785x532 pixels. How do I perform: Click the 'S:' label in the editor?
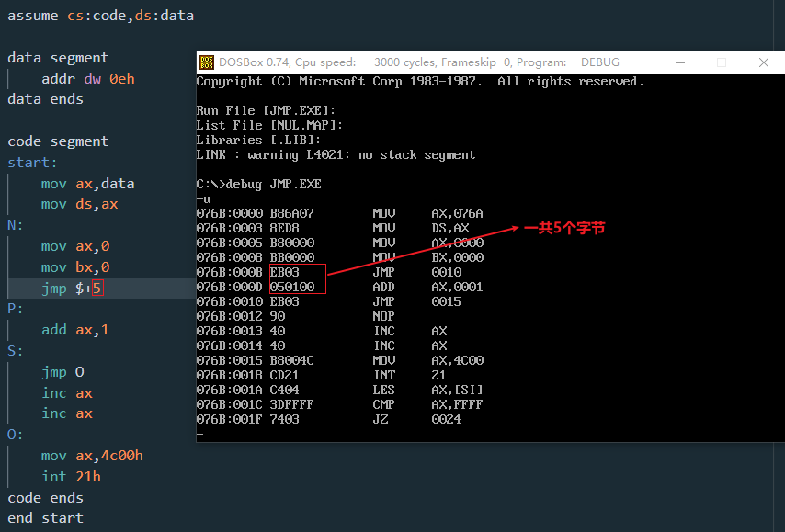[x=16, y=351]
